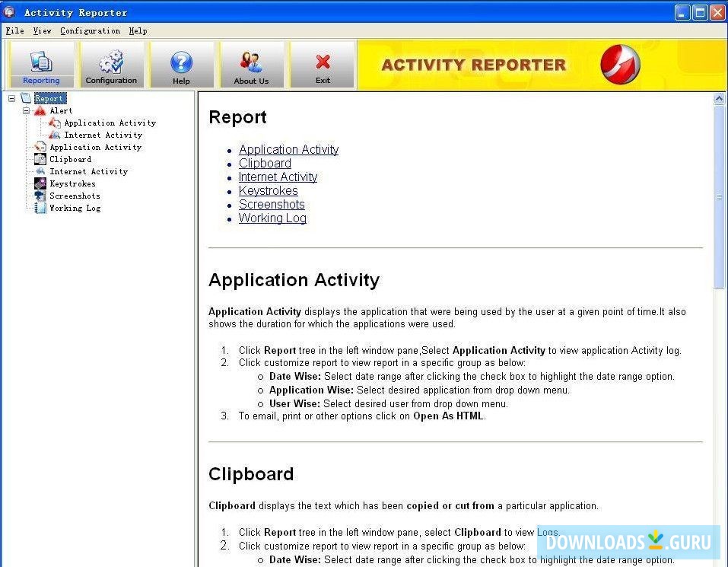Viewport: 728px width, 567px height.
Task: Click the red X Exit toolbar button
Action: [323, 65]
